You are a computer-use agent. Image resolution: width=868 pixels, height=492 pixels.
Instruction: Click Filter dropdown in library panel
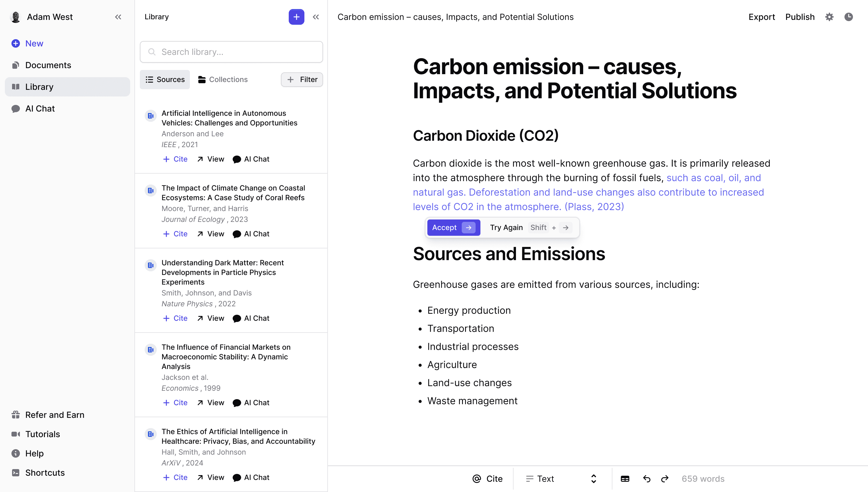tap(302, 79)
